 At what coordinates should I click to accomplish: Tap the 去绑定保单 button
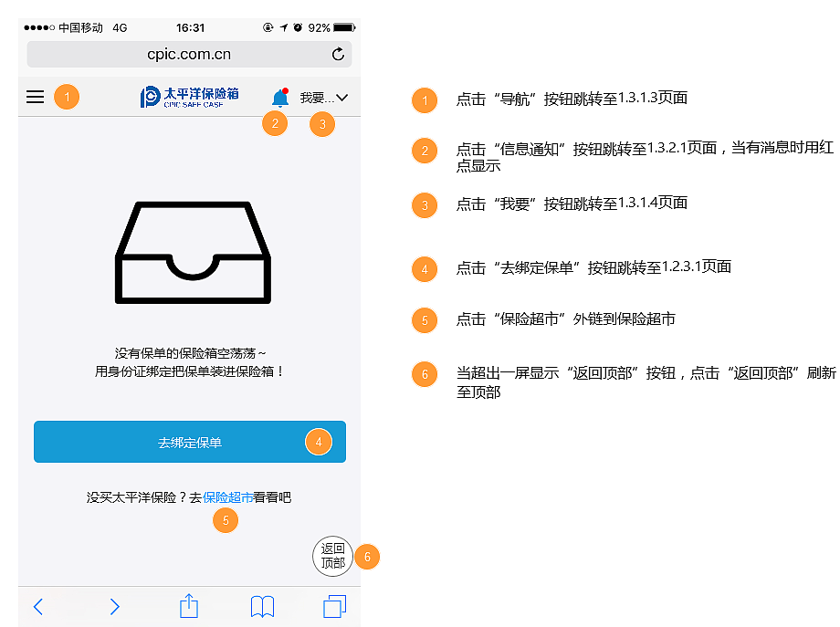(x=190, y=442)
